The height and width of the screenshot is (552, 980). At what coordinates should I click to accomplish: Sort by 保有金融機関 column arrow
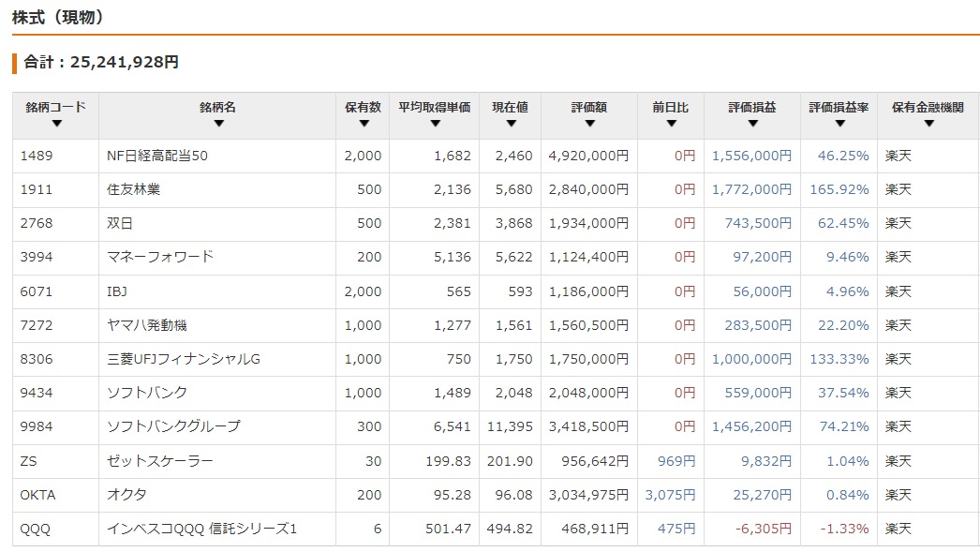(x=928, y=124)
